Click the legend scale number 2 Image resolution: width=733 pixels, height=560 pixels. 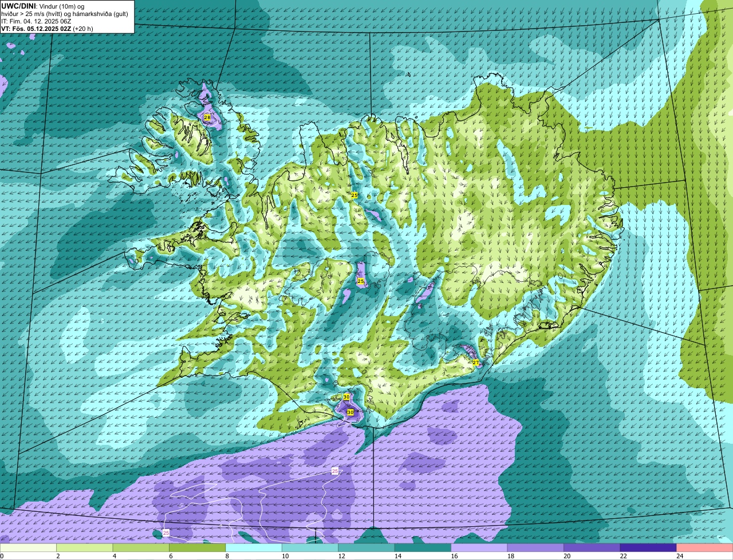[58, 556]
